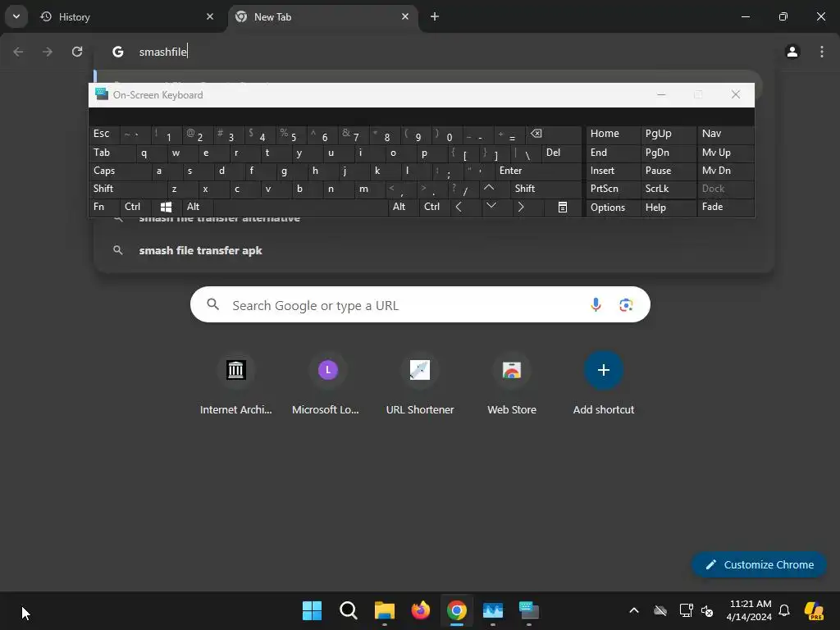Toggle the right Shift key on the keyboard
The width and height of the screenshot is (840, 630).
[x=546, y=189]
